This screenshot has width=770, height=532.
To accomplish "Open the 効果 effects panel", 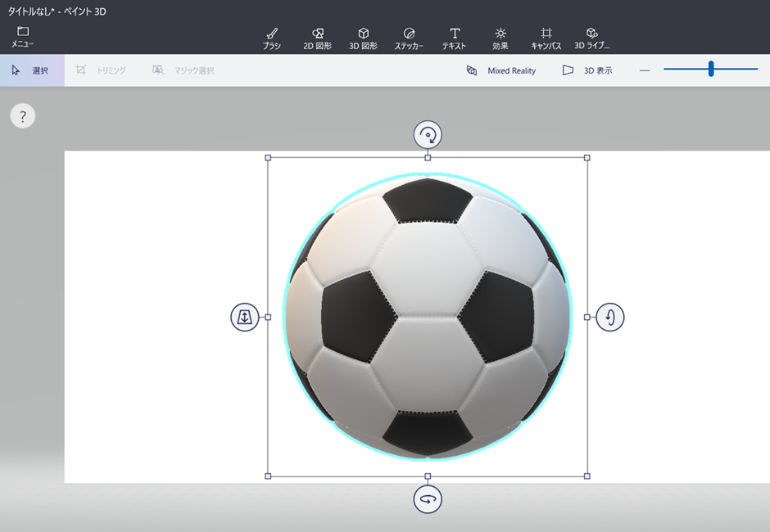I will click(500, 38).
